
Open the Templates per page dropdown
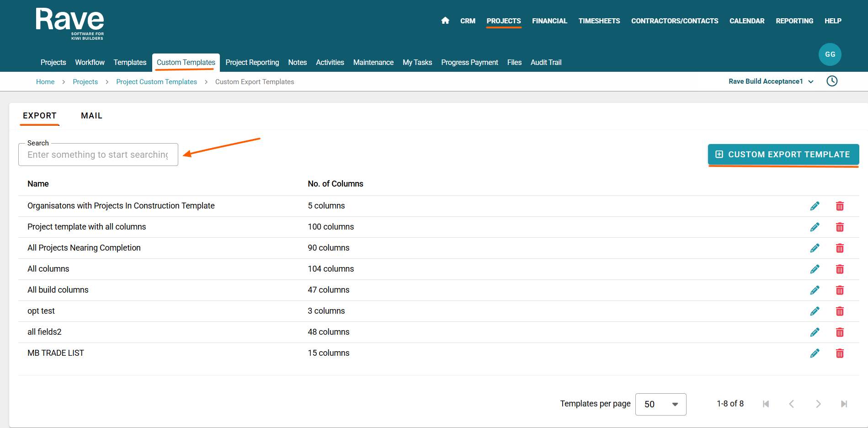pyautogui.click(x=660, y=404)
